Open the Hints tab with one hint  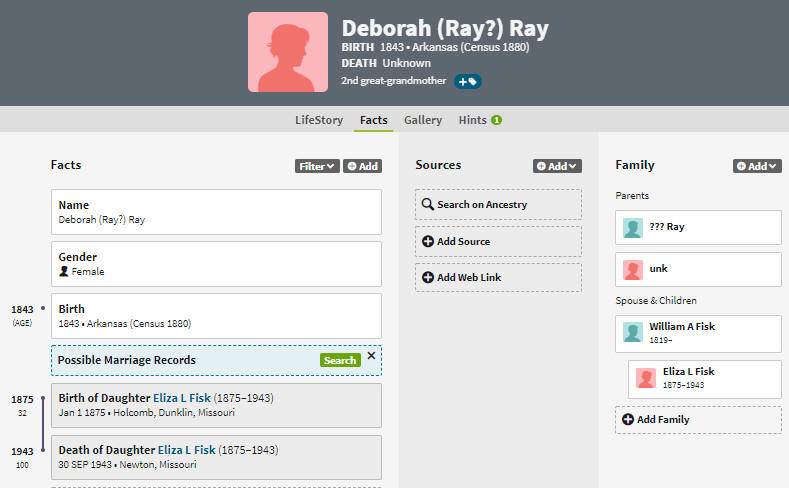pyautogui.click(x=480, y=120)
